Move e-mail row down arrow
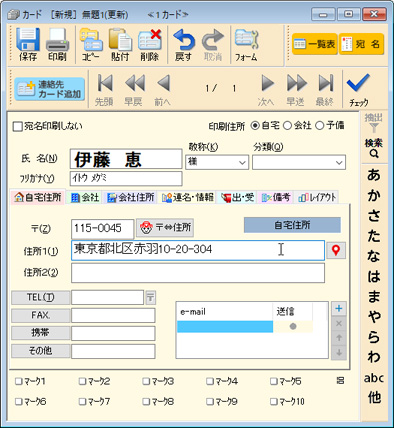This screenshot has width=394, height=428. pos(339,352)
